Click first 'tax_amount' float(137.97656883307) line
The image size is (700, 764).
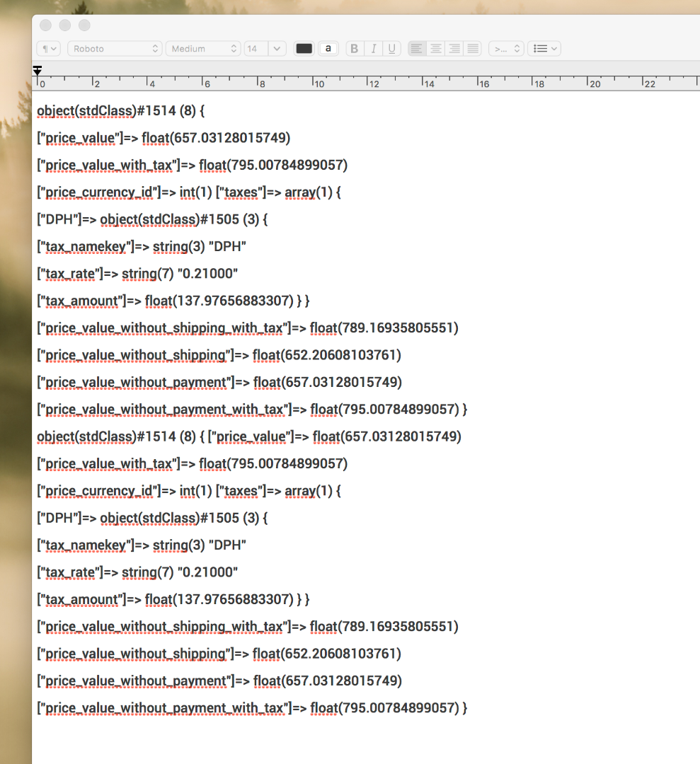click(173, 301)
